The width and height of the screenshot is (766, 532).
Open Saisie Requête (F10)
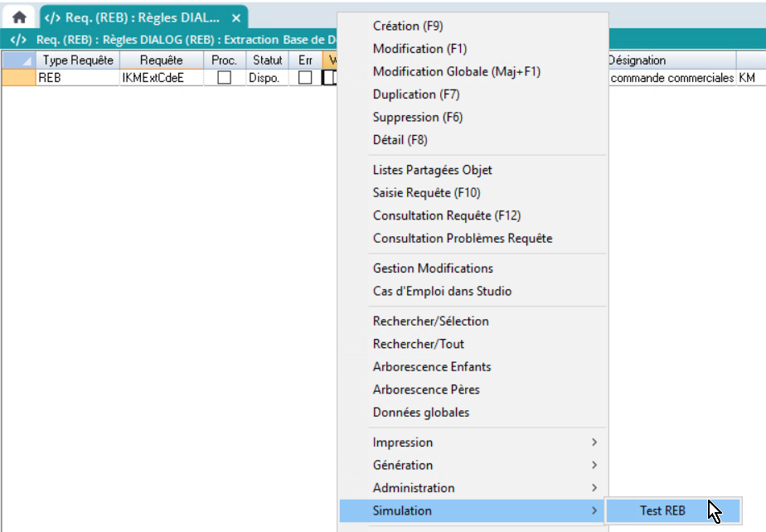click(426, 193)
